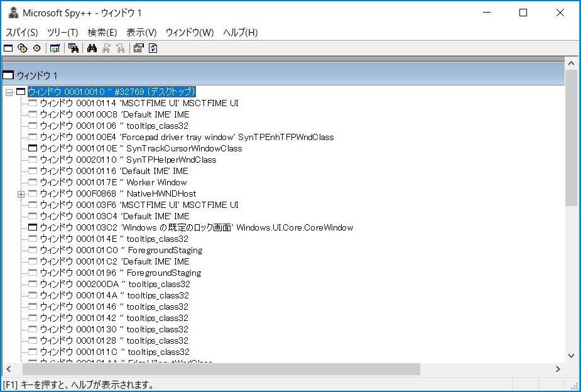Image resolution: width=581 pixels, height=392 pixels.
Task: Select row 0001011C tooltips_class32
Action: pyautogui.click(x=115, y=352)
